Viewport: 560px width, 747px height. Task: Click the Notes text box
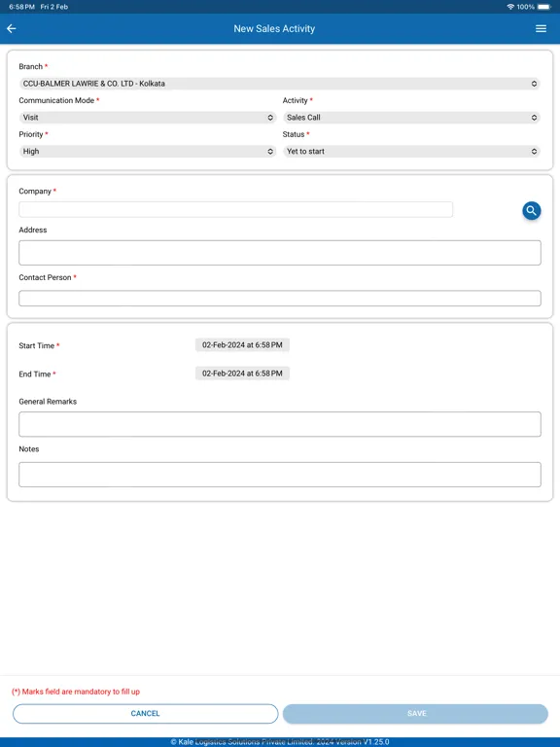[280, 475]
